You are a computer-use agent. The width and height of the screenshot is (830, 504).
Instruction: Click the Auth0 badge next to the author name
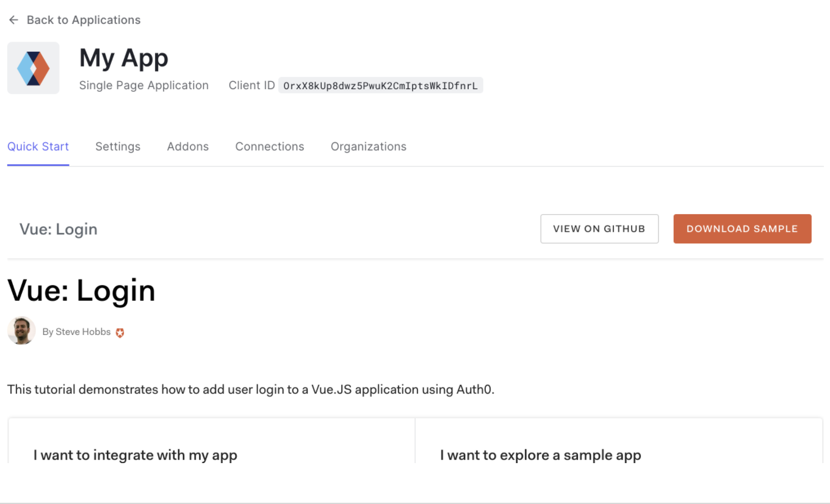pyautogui.click(x=120, y=333)
